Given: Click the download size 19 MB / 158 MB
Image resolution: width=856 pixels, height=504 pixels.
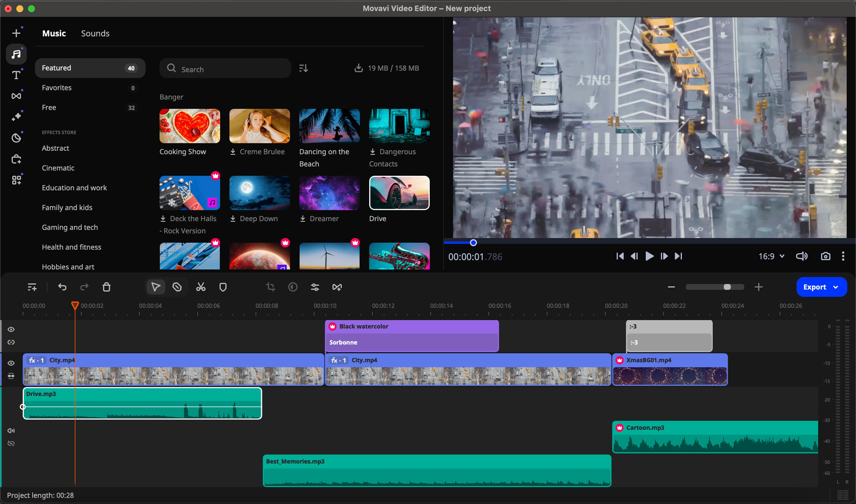Looking at the screenshot, I should pyautogui.click(x=386, y=68).
